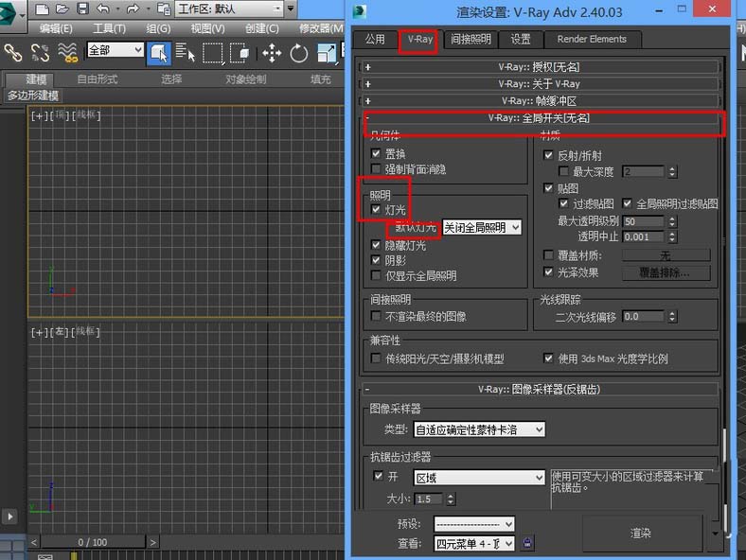Image resolution: width=746 pixels, height=560 pixels.
Task: Open the 视图(V) menu
Action: 207,28
